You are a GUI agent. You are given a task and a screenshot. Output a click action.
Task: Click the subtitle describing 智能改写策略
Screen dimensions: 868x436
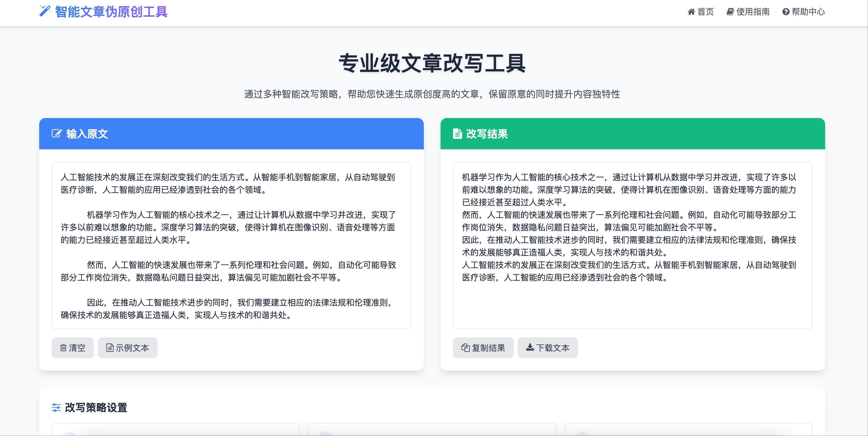432,94
